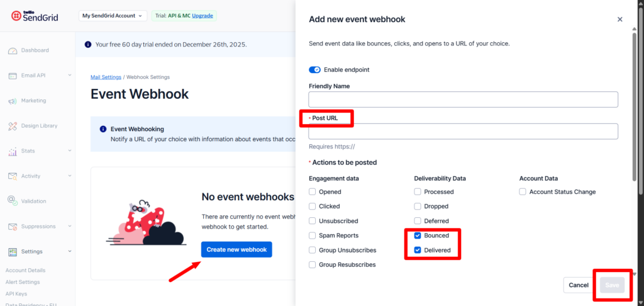
Task: Check the Account Status Change checkbox
Action: [x=523, y=192]
